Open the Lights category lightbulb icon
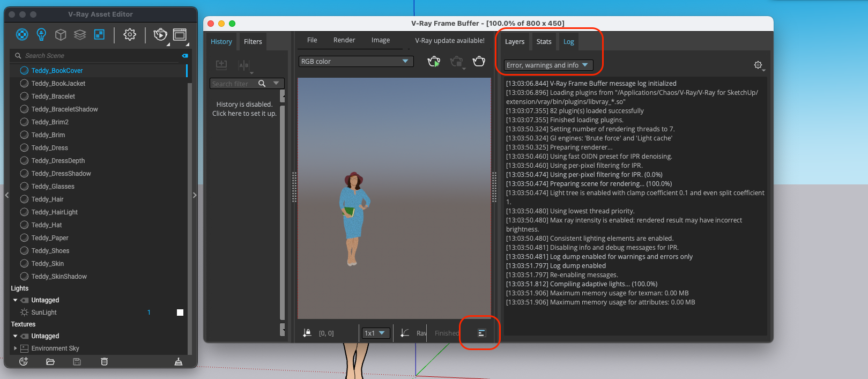Screen dimensions: 868x379 point(41,35)
